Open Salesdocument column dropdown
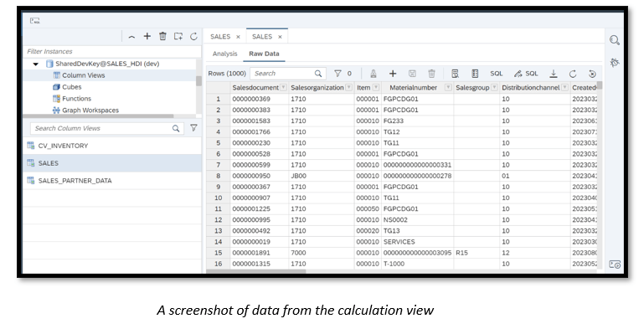This screenshot has height=334, width=644. tap(283, 87)
